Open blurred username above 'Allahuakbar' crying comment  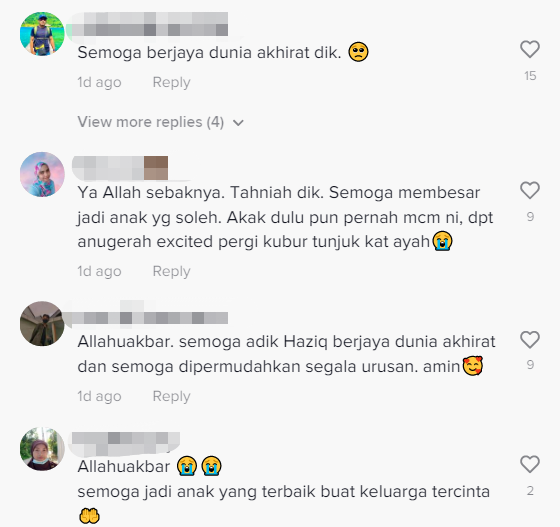(126, 442)
